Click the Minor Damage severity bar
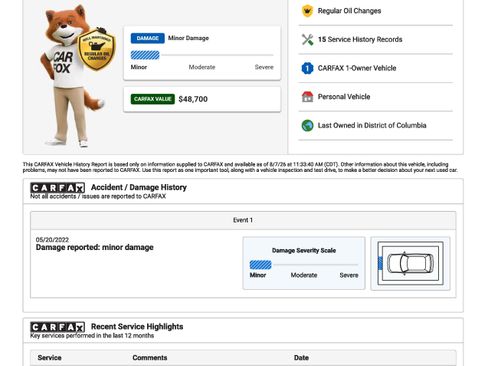 click(202, 55)
